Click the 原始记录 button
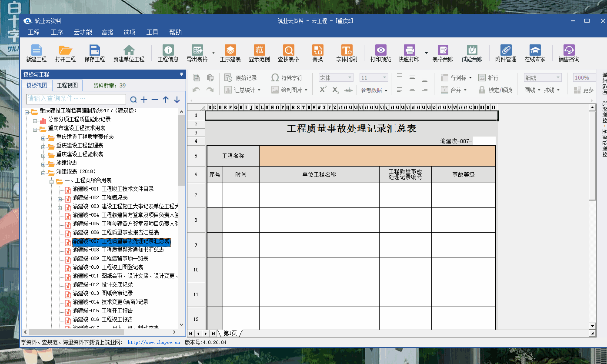The height and width of the screenshot is (364, 607). click(241, 78)
